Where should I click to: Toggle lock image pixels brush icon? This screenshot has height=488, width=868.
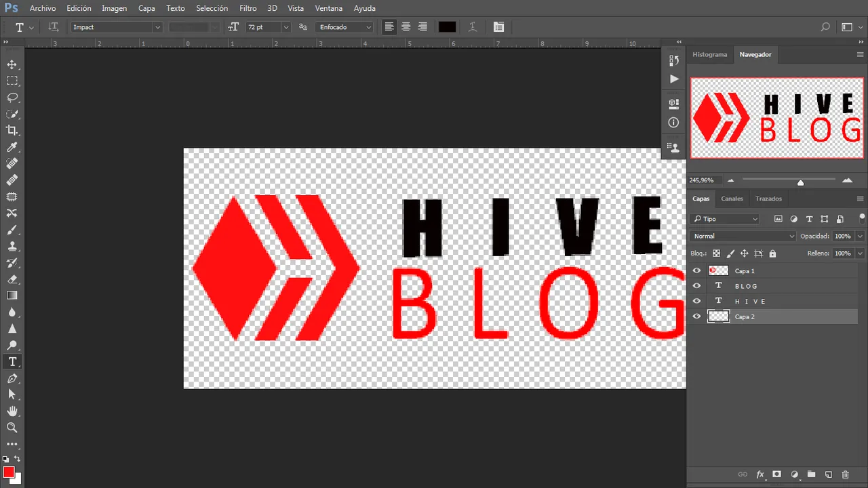click(x=730, y=253)
